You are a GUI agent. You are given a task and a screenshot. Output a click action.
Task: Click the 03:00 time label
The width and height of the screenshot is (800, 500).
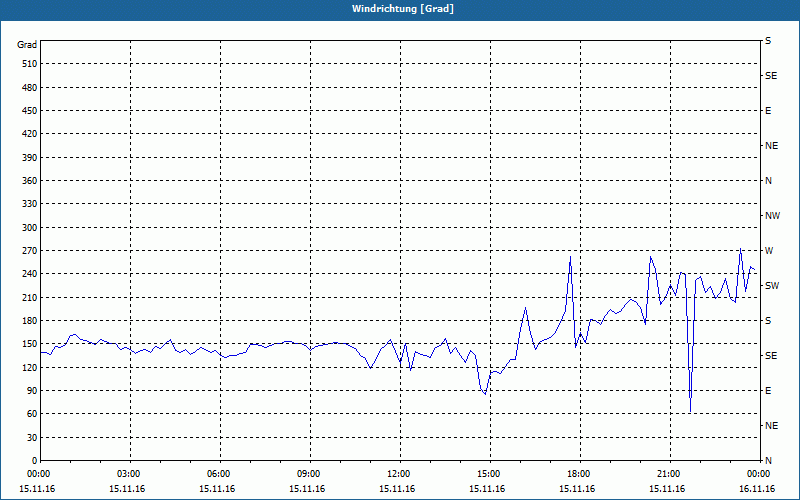click(130, 474)
